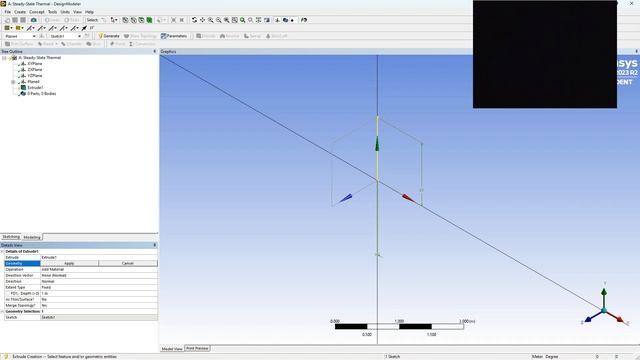This screenshot has width=640, height=360.
Task: Click the Zoom to Fit icon
Action: point(227,20)
